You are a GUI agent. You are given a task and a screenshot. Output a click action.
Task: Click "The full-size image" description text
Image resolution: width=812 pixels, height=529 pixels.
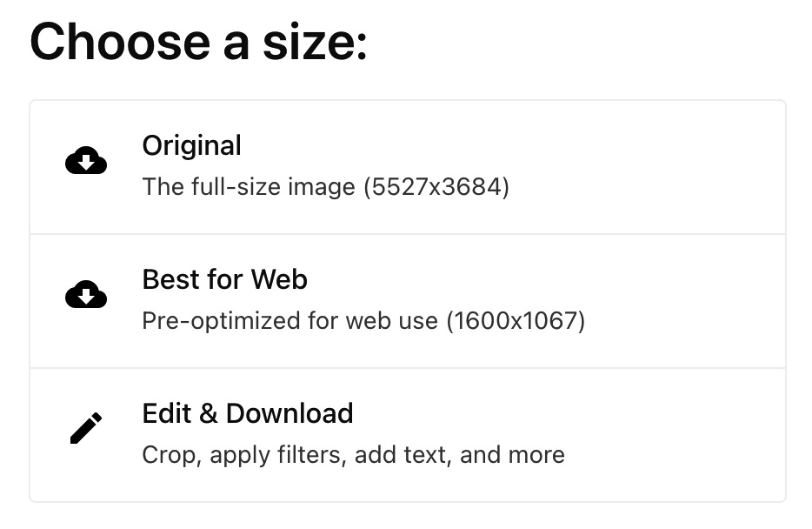[x=249, y=187]
